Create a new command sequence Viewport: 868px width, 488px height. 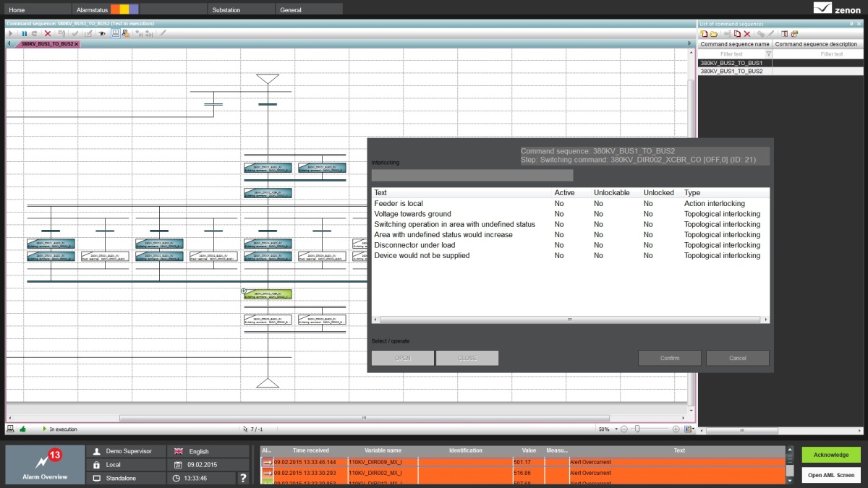pyautogui.click(x=705, y=33)
